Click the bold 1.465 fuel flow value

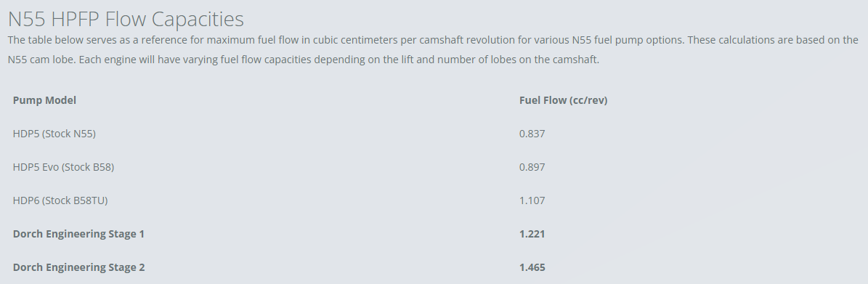click(532, 267)
